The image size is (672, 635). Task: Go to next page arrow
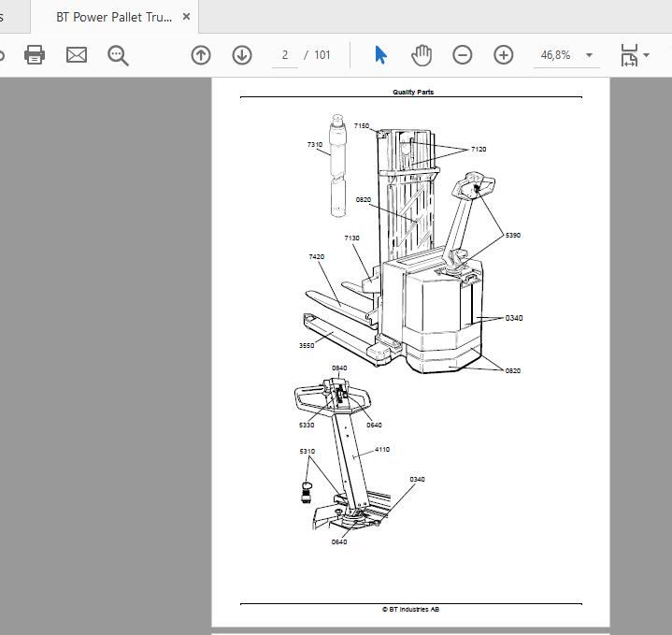pos(242,55)
